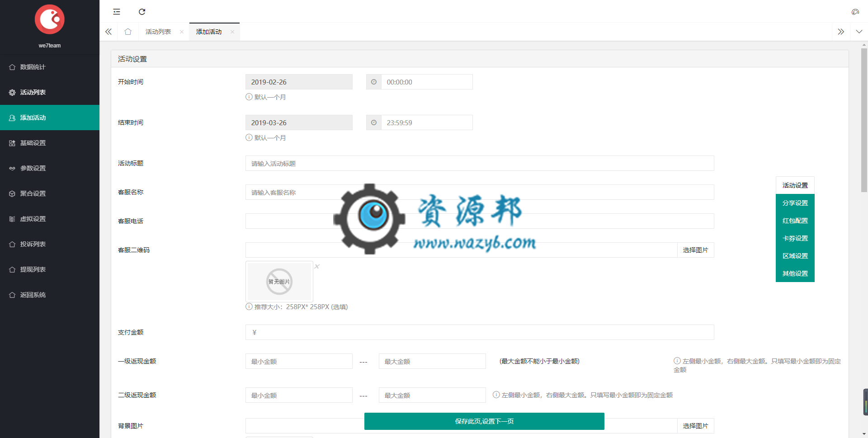Focus 一级返现金额 最小金额 field
Screen dimensions: 868x438
click(299, 361)
